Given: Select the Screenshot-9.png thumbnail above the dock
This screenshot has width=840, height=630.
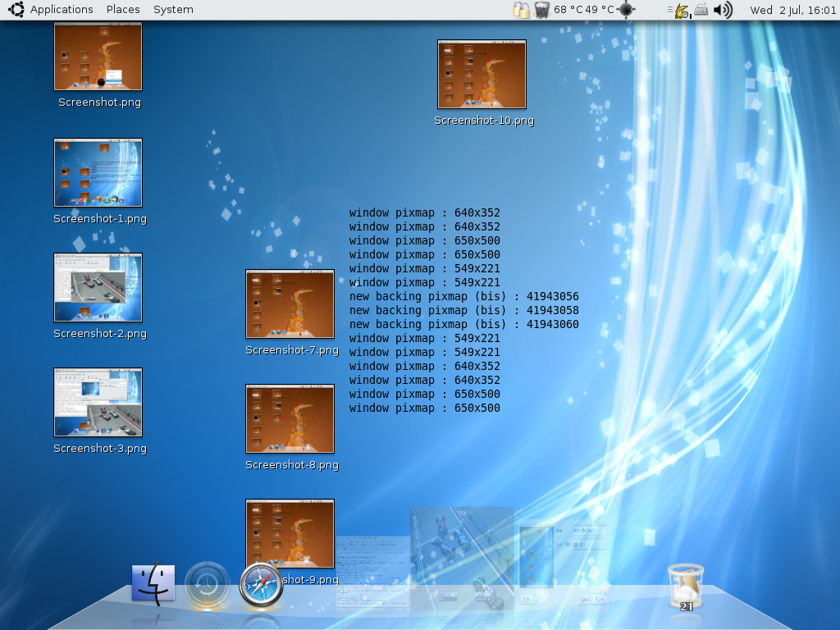Looking at the screenshot, I should (x=290, y=533).
